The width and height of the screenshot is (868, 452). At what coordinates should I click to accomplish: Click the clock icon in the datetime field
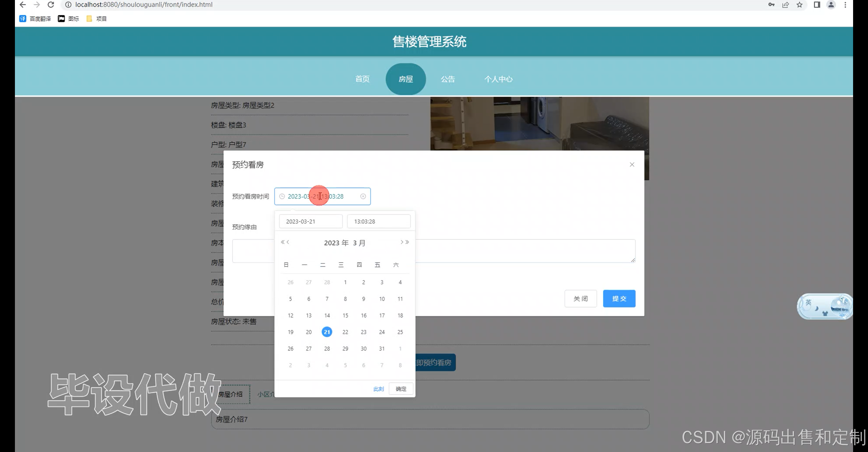[x=282, y=196]
